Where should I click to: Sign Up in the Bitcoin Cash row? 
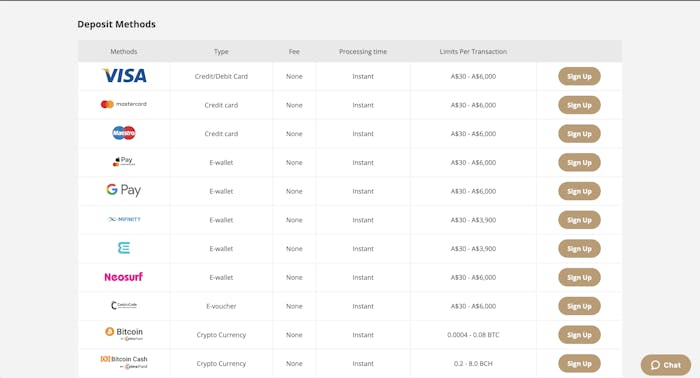click(579, 363)
